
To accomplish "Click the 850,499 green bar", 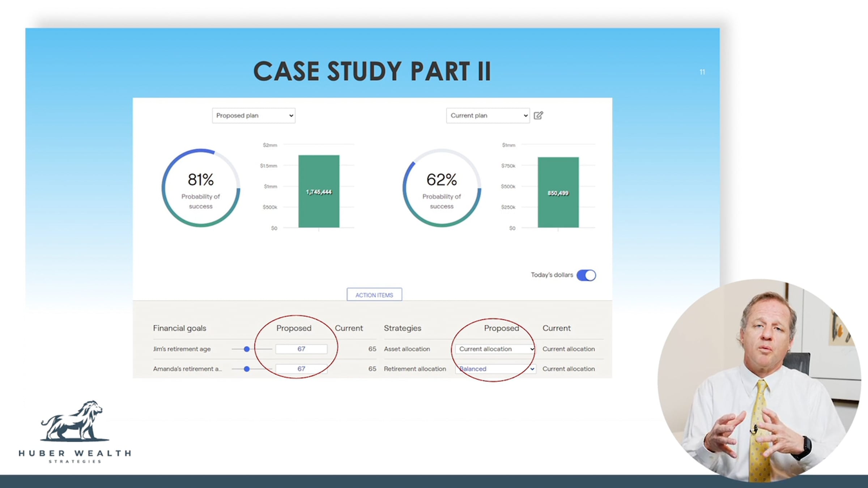I will coord(558,192).
